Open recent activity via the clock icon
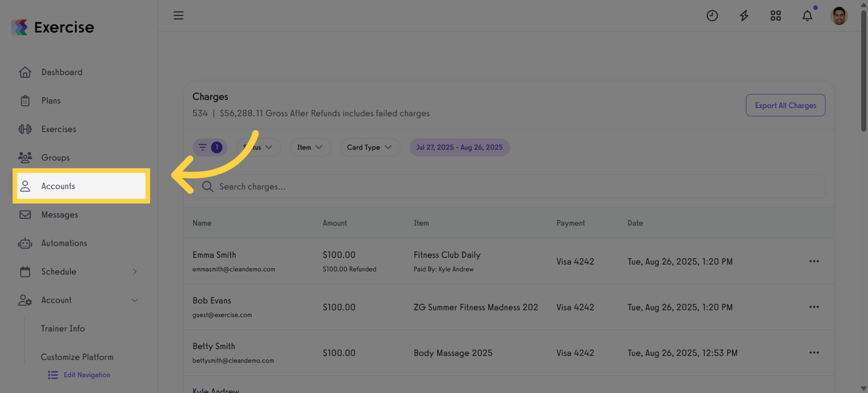This screenshot has height=393, width=868. (x=712, y=15)
